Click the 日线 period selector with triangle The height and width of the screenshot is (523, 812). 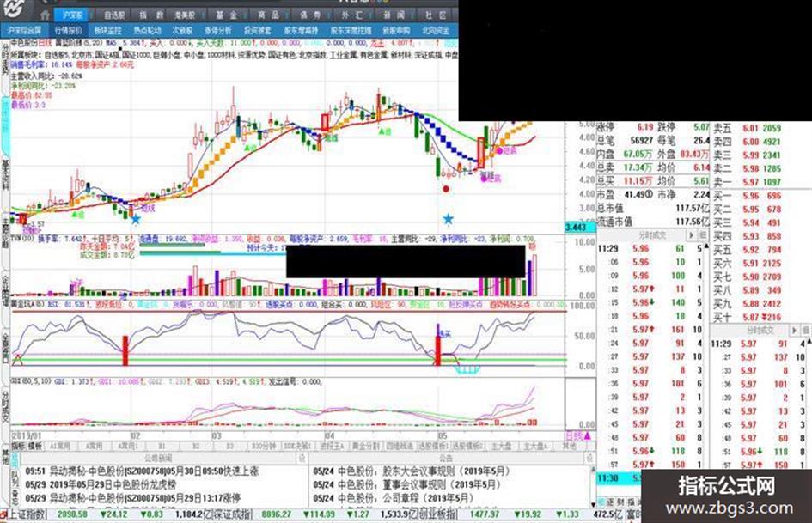pyautogui.click(x=577, y=436)
